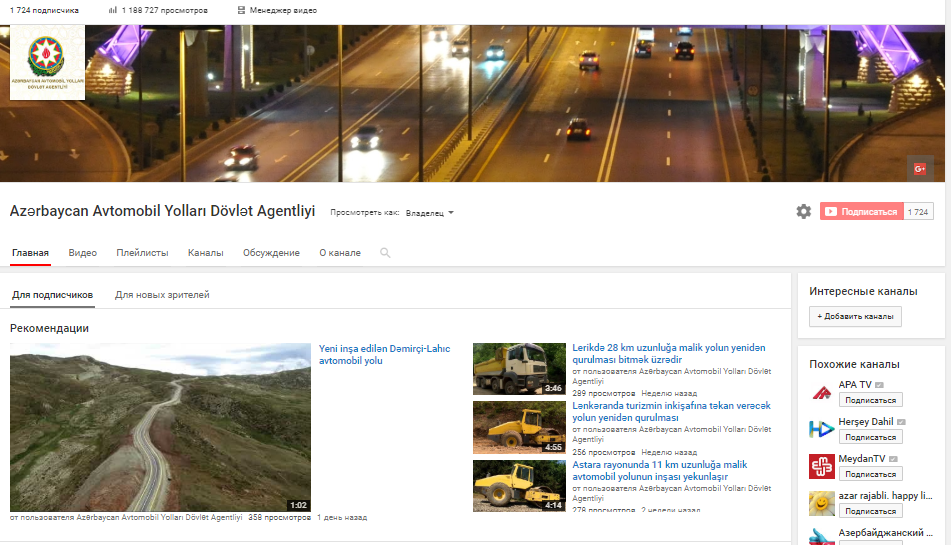951x545 pixels.
Task: Click the red 'Подписаться' button
Action: tap(861, 212)
